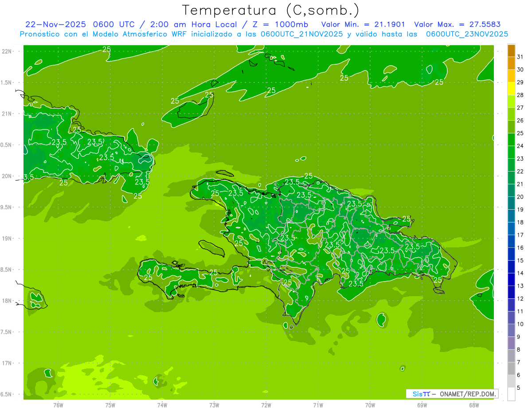Viewport: 532px width, 411px height.
Task: Click the '18N' latitude axis label
Action: (6, 301)
